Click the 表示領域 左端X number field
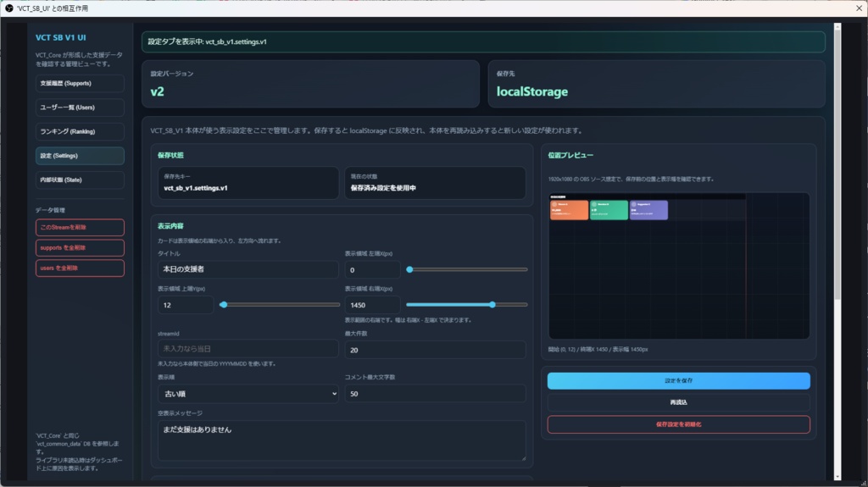This screenshot has width=868, height=487. point(373,270)
